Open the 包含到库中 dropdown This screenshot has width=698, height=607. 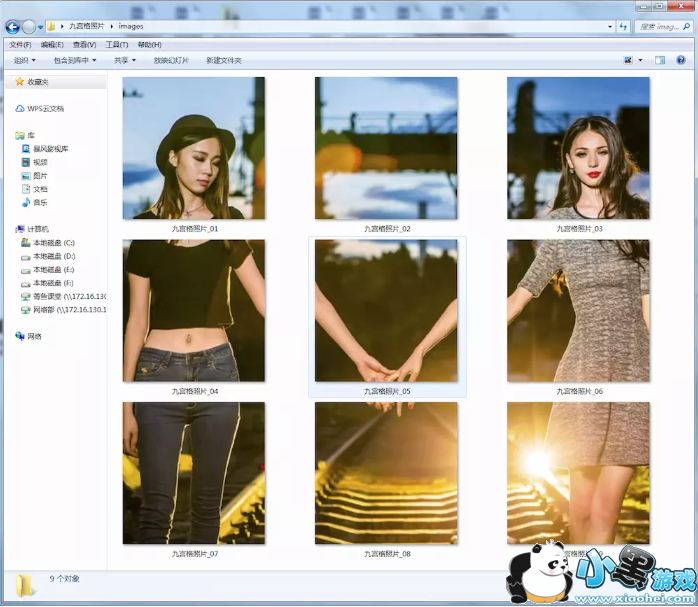[x=74, y=60]
